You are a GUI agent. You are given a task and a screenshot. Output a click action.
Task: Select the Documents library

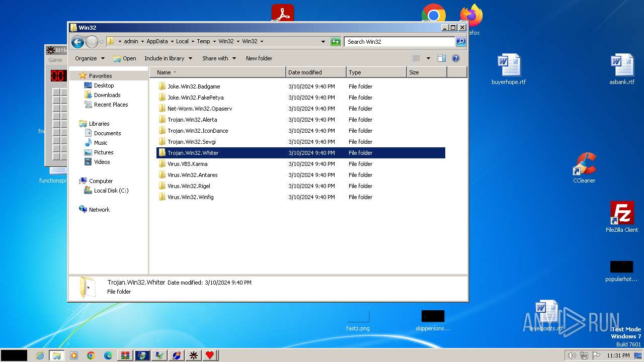(x=107, y=133)
